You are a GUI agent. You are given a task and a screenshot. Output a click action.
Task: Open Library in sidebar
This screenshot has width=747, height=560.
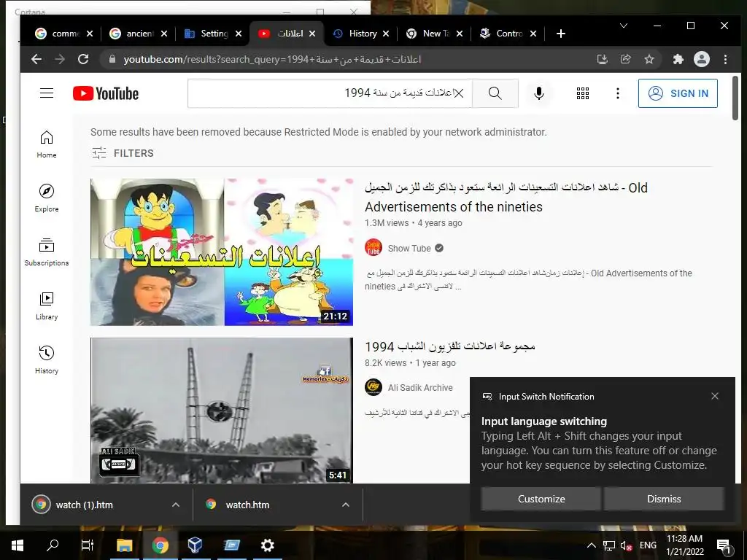(47, 306)
